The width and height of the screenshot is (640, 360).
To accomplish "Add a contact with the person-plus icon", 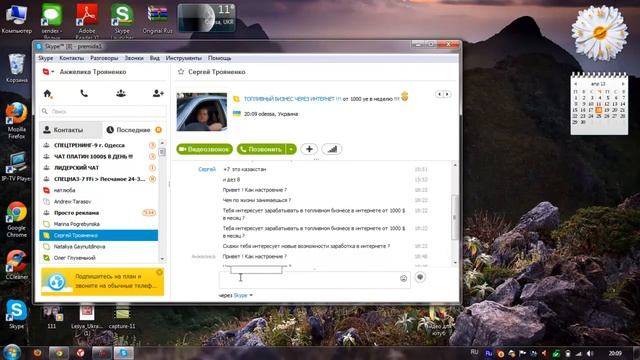I will pyautogui.click(x=158, y=94).
